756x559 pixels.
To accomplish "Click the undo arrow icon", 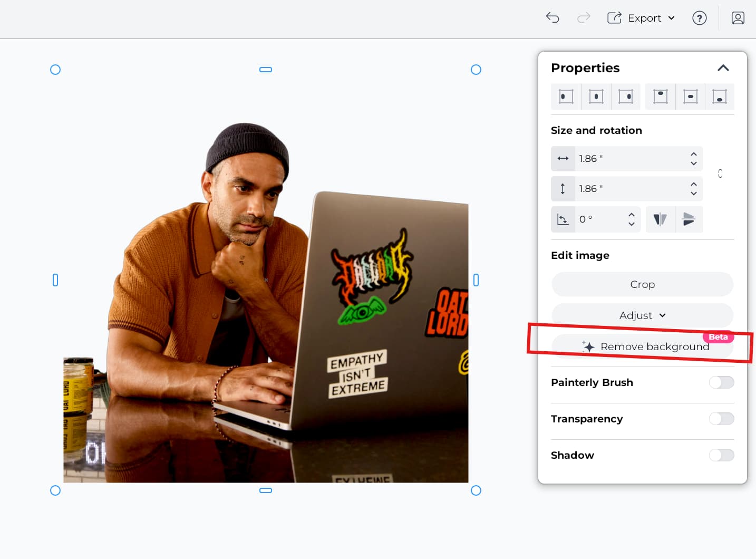I will click(x=553, y=18).
